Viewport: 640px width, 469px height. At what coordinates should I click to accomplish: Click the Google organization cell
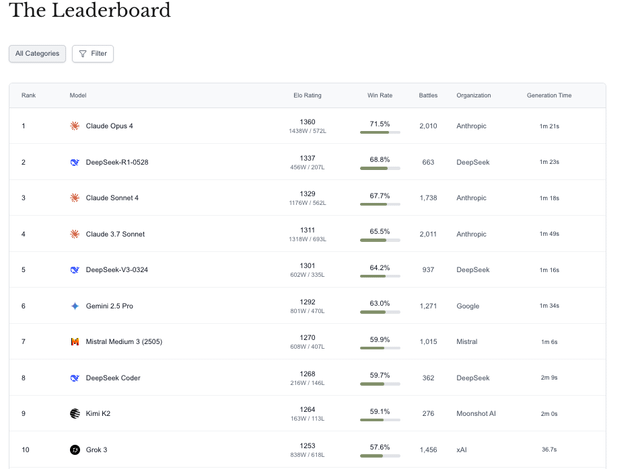(468, 306)
